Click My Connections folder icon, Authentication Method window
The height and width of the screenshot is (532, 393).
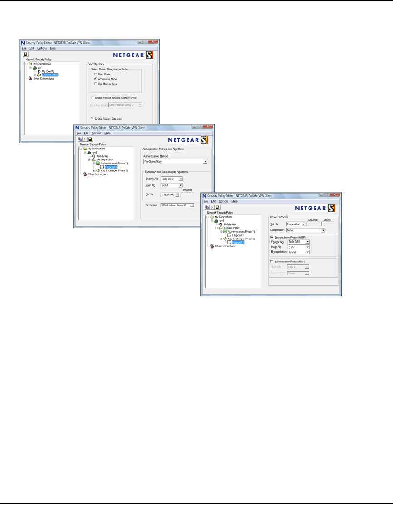[x=85, y=149]
